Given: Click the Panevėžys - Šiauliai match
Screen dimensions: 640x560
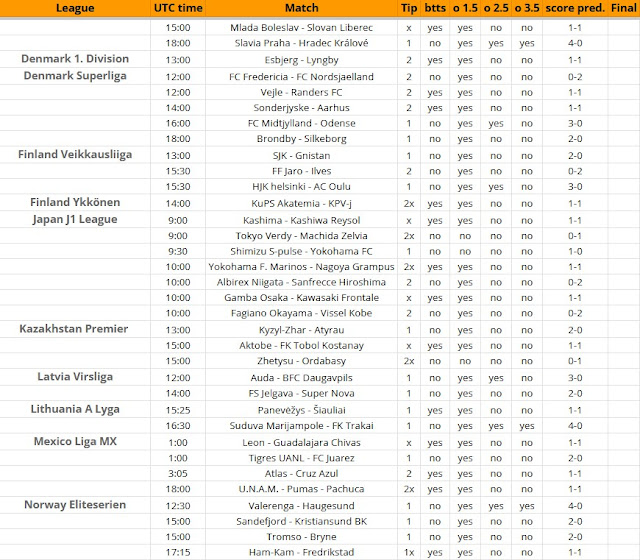Looking at the screenshot, I should (x=302, y=410).
